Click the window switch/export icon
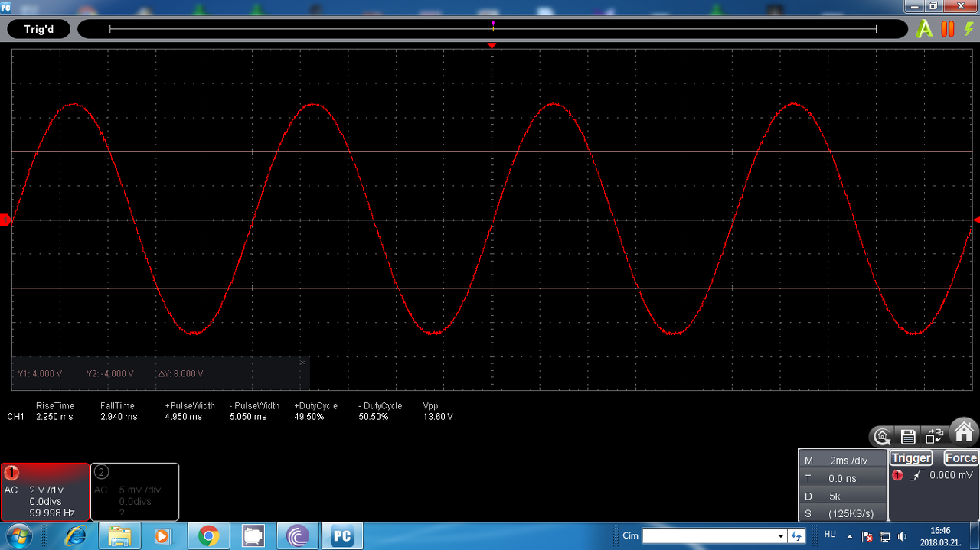This screenshot has height=550, width=980. (935, 437)
